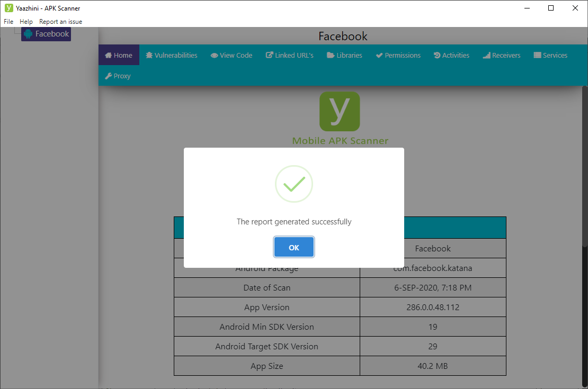Click the View Code eye icon

(214, 56)
